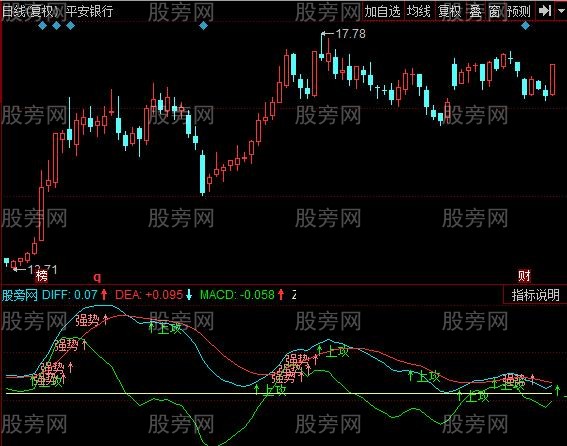Screen dimensions: 567x446
Task: Click the first blue diamond info marker
Action: click(x=43, y=26)
